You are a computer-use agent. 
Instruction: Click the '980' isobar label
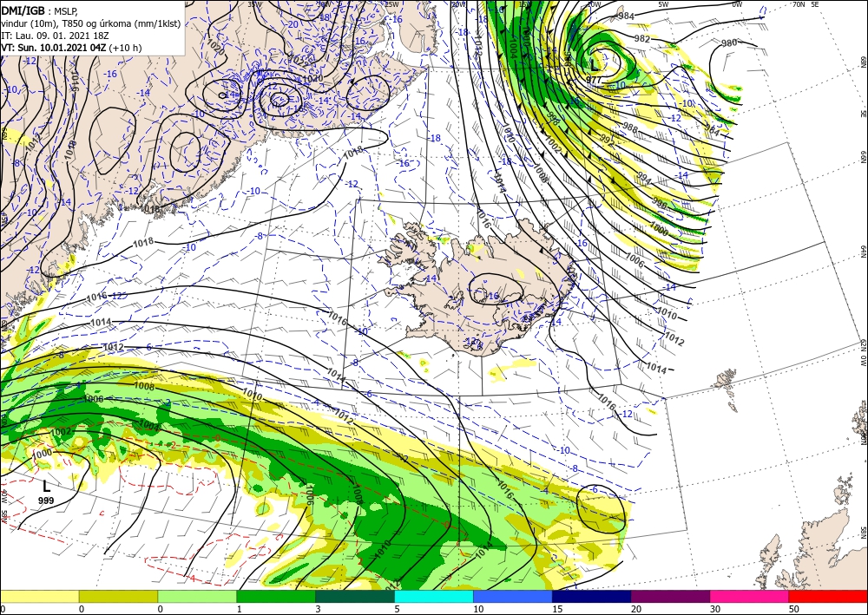[729, 43]
